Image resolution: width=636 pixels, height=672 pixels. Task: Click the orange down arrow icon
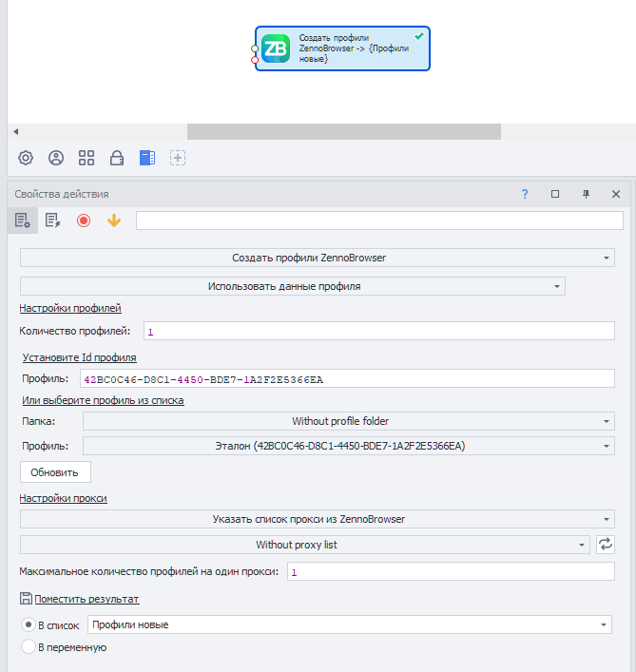[x=114, y=221]
